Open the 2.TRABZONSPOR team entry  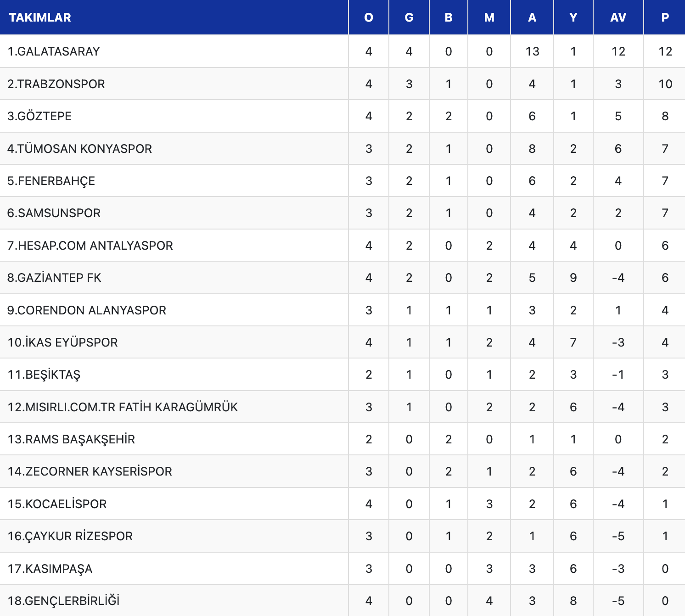[56, 84]
